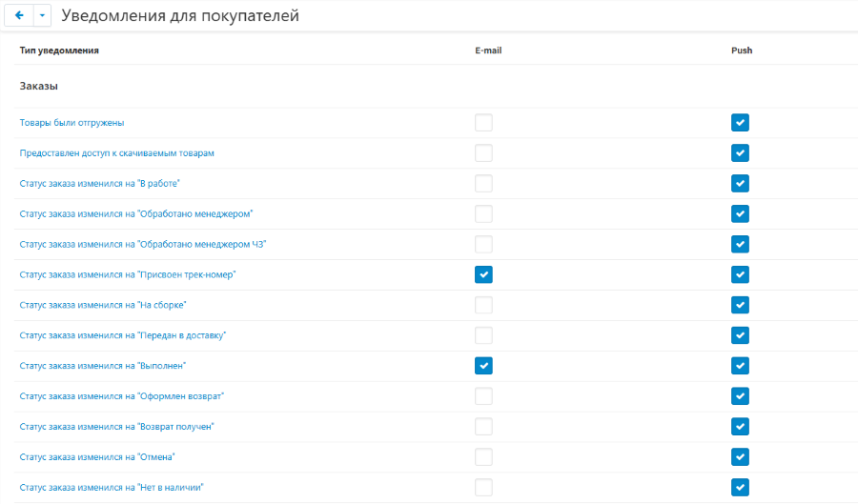The width and height of the screenshot is (858, 504).
Task: Enable E-mail for status "Отмена"
Action: (x=483, y=457)
